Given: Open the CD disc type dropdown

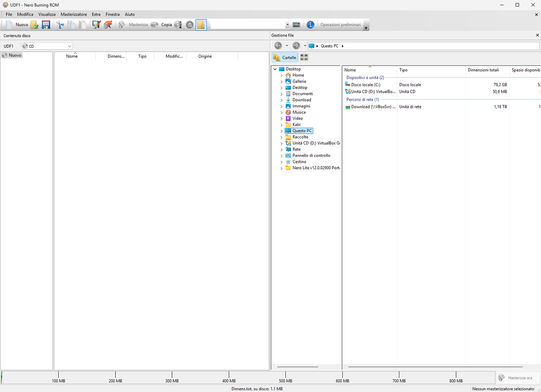Looking at the screenshot, I should [x=47, y=46].
